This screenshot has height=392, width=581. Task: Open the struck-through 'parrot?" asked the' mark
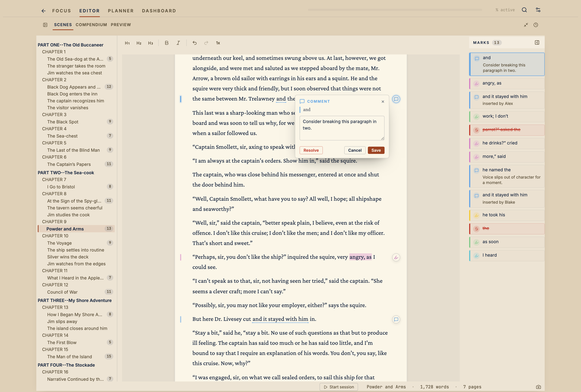pos(507,130)
